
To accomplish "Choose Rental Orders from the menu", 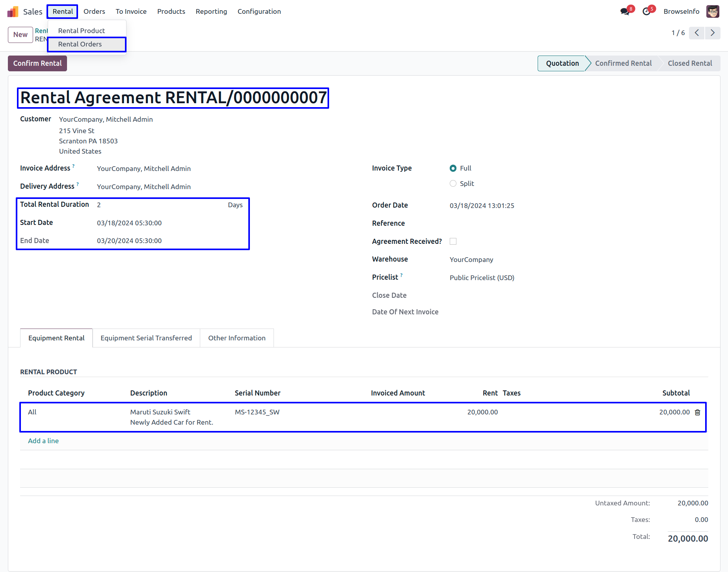I will click(x=80, y=45).
